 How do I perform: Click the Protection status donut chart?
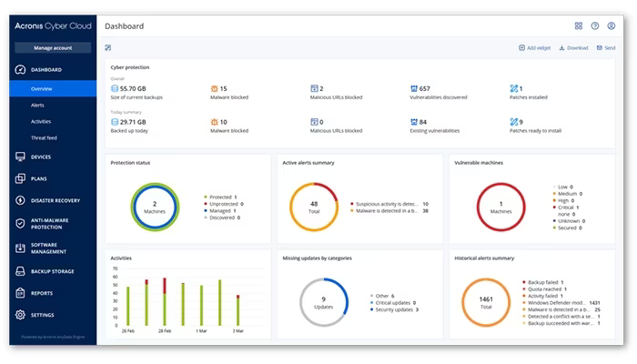155,207
